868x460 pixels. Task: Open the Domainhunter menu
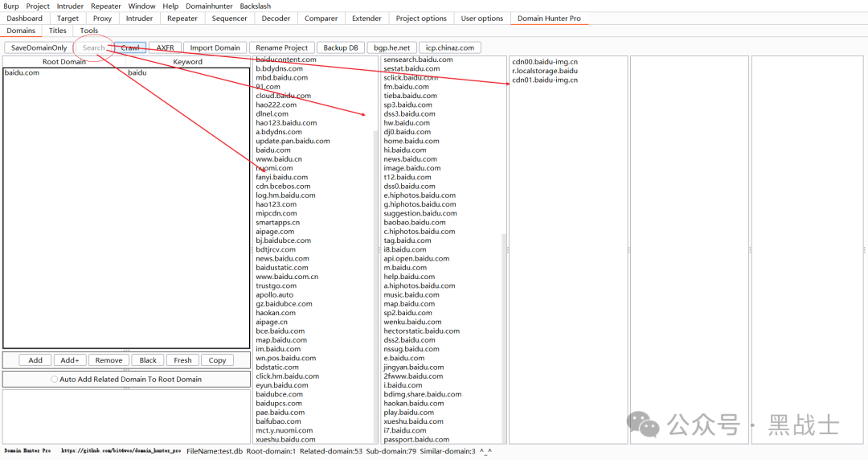point(209,6)
